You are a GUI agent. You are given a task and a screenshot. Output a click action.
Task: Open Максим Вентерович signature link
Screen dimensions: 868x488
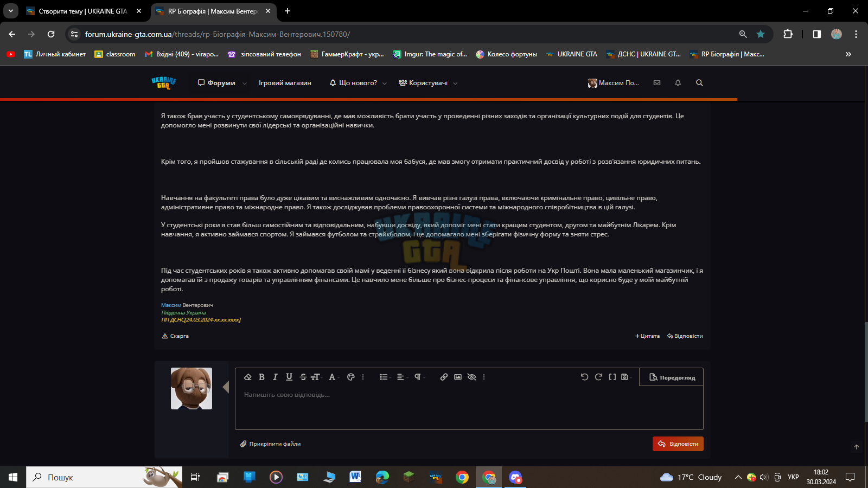(x=187, y=305)
